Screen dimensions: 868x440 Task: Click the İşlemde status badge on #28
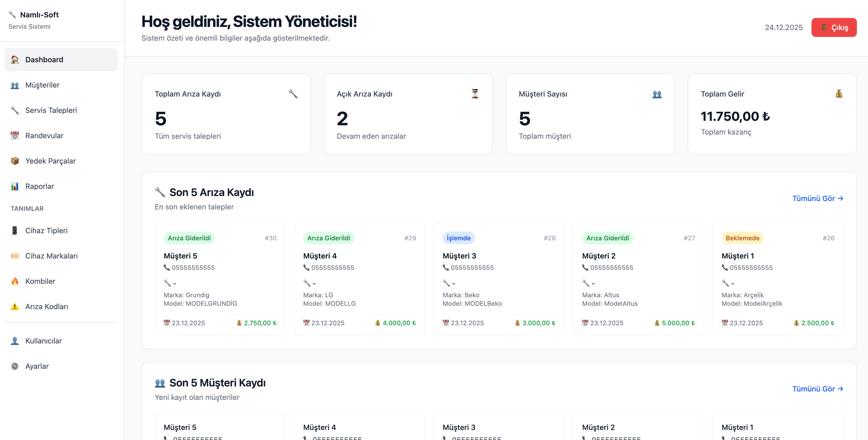(x=459, y=238)
